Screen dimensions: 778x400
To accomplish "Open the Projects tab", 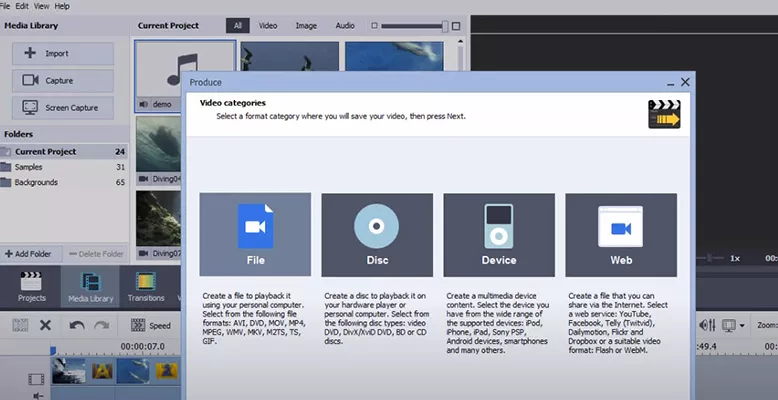I will 31,287.
